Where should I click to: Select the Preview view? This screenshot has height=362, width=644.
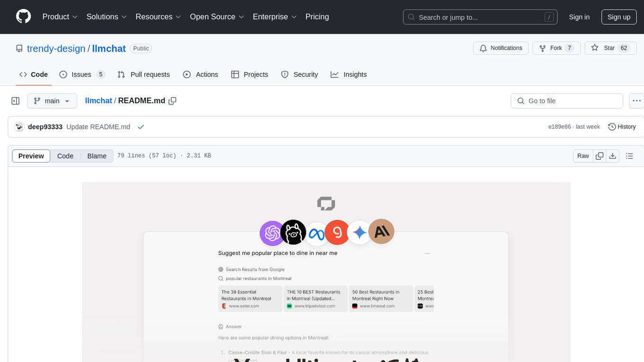[31, 156]
